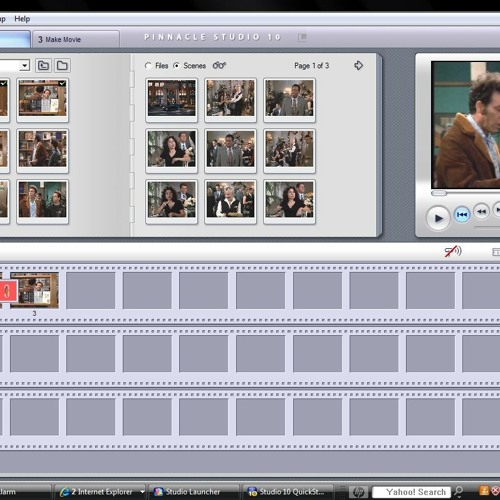Click the preview scrubber handle
The image size is (500, 500).
(439, 193)
